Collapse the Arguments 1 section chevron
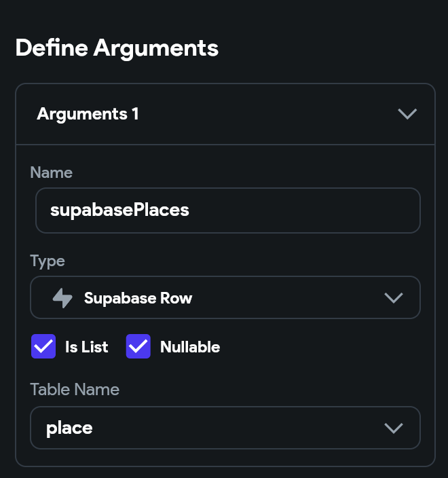Image resolution: width=448 pixels, height=478 pixels. pos(407,114)
